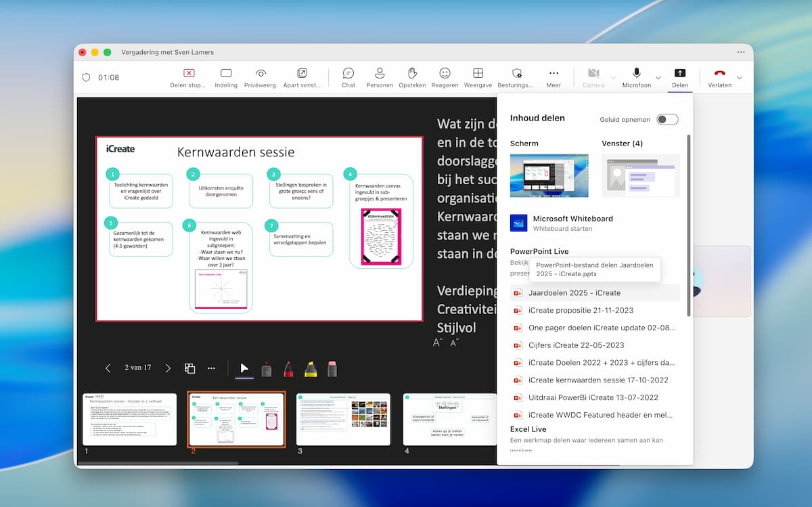Expand the Verlaten dropdown arrow
This screenshot has width=812, height=507.
[739, 76]
